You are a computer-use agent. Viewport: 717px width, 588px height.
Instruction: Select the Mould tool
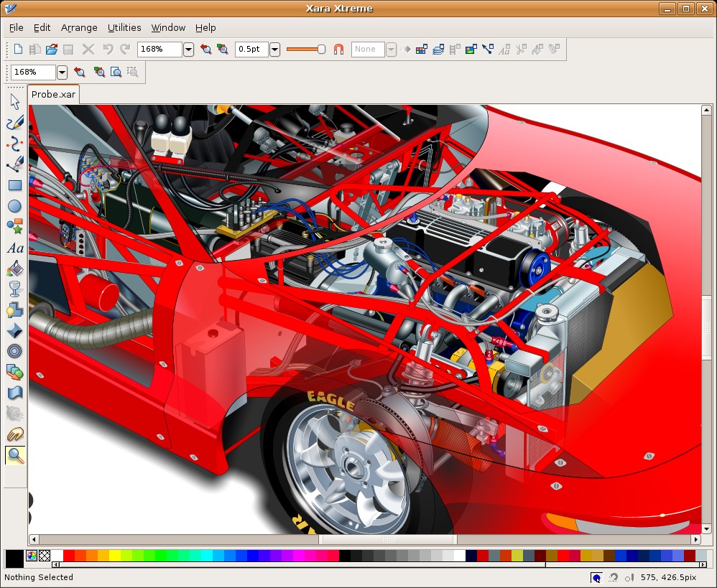(x=14, y=393)
